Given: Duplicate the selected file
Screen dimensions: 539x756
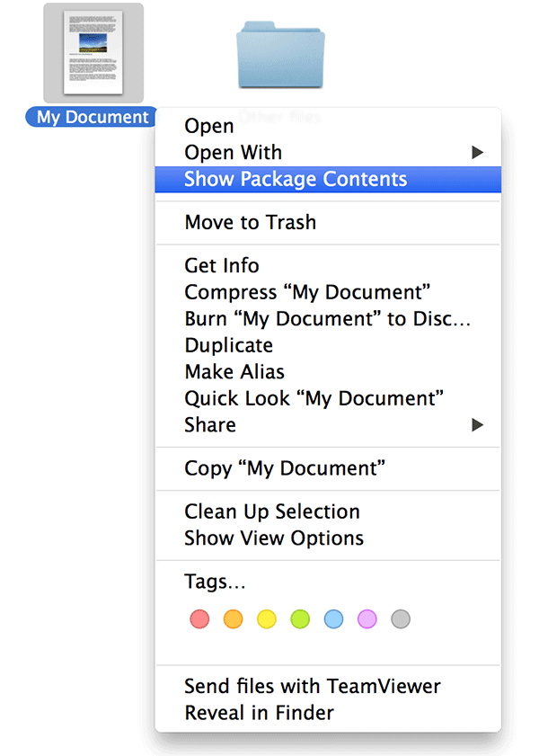Looking at the screenshot, I should click(x=228, y=345).
